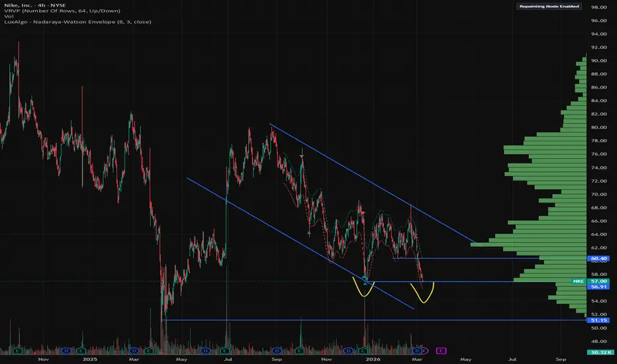Viewport: 617px width, 364px height.
Task: Click the green up arrow signal near 64
Action: pos(309,234)
